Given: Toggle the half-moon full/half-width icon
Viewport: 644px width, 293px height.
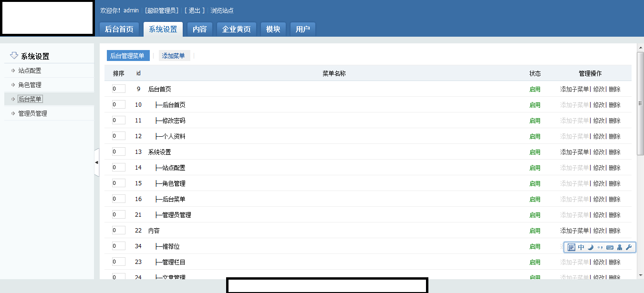Looking at the screenshot, I should (x=591, y=247).
